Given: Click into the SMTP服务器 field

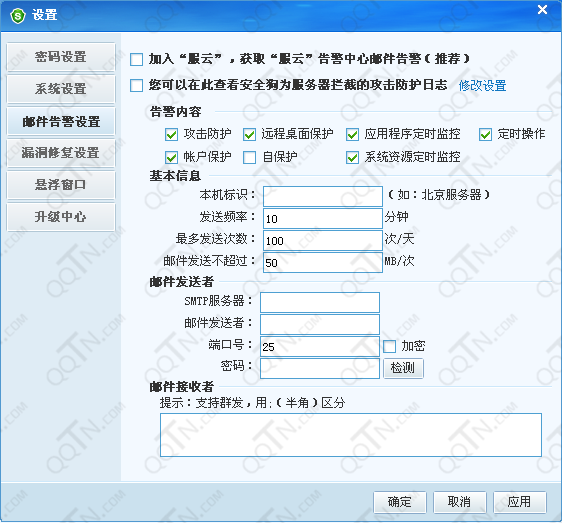Looking at the screenshot, I should pos(320,302).
